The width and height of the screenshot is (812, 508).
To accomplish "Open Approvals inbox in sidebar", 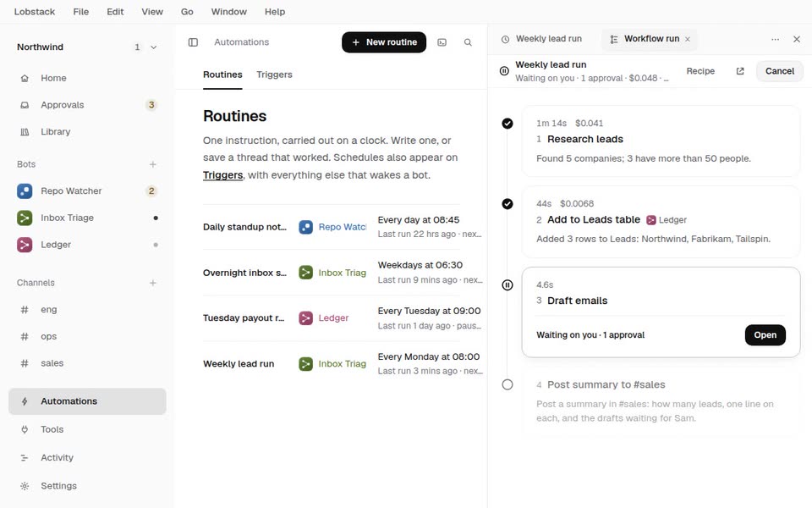I will (x=87, y=105).
